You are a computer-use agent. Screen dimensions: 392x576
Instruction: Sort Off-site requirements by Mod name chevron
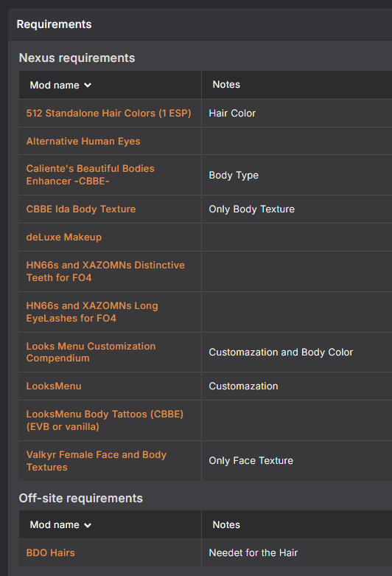pos(88,525)
